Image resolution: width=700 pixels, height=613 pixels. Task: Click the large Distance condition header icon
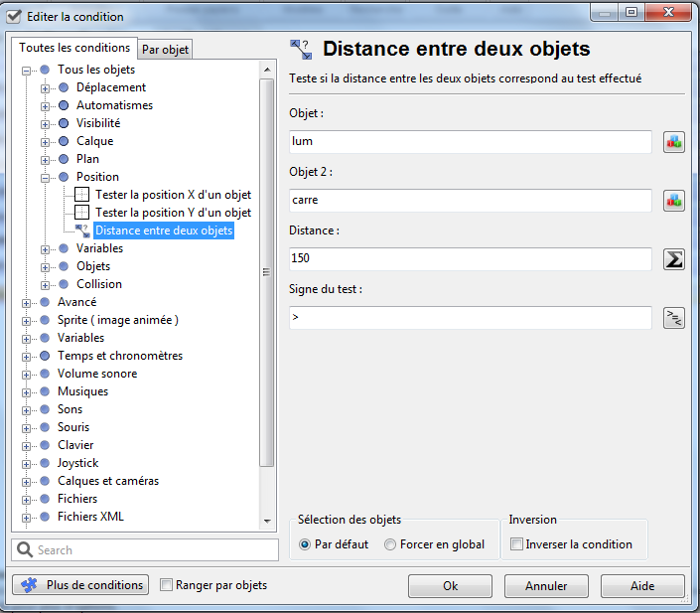tap(301, 49)
